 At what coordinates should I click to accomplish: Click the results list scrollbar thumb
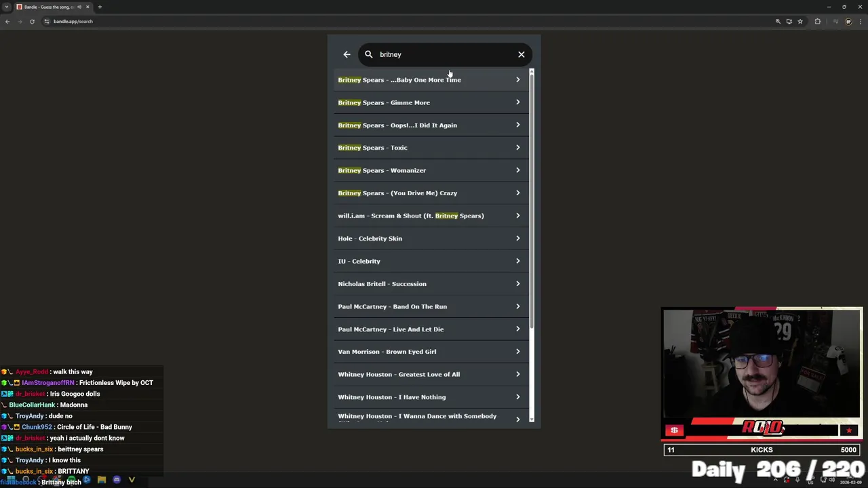click(x=532, y=201)
